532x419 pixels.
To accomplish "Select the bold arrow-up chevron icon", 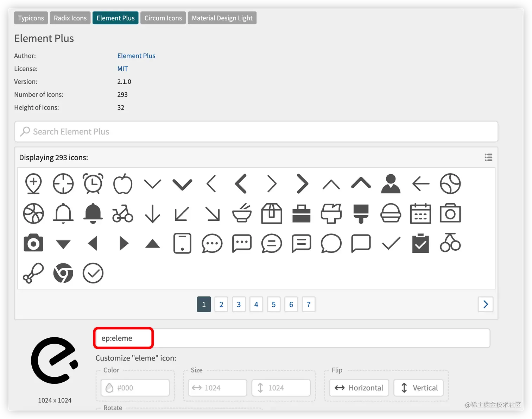I will pyautogui.click(x=361, y=183).
